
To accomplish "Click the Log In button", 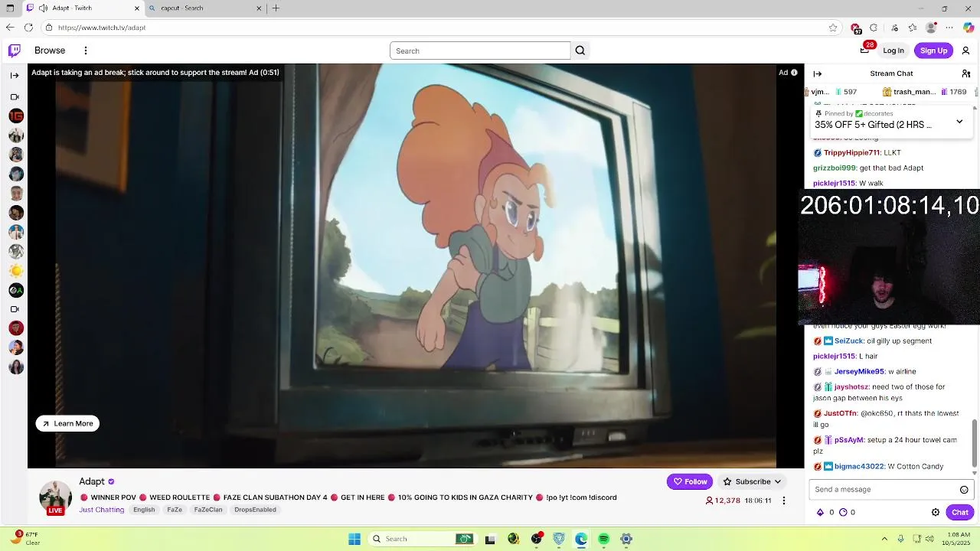I will 893,51.
